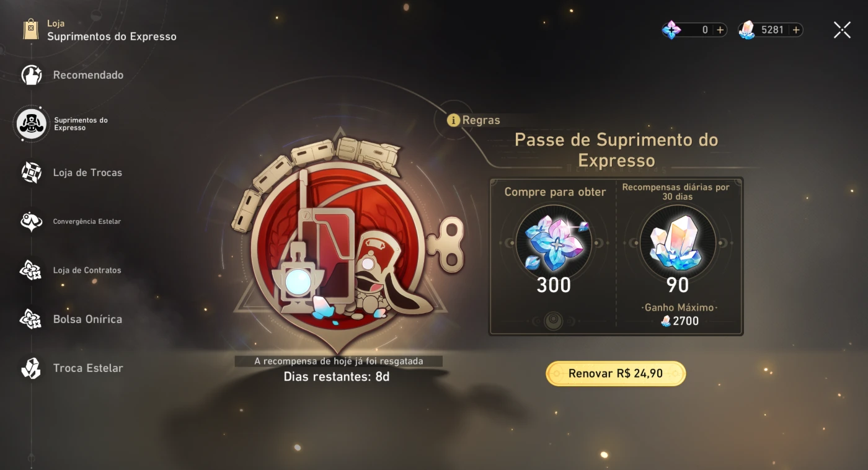Viewport: 868px width, 470px height.
Task: Open the Loja de Contratos icon
Action: click(31, 270)
